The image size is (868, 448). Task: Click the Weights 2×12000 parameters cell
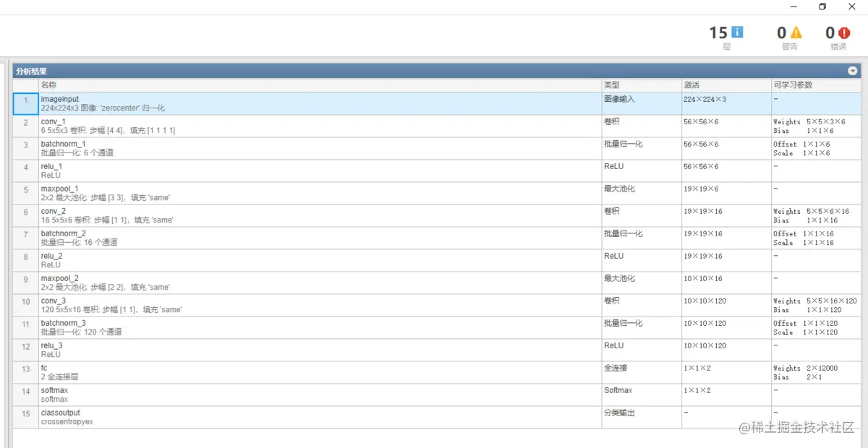click(x=816, y=372)
